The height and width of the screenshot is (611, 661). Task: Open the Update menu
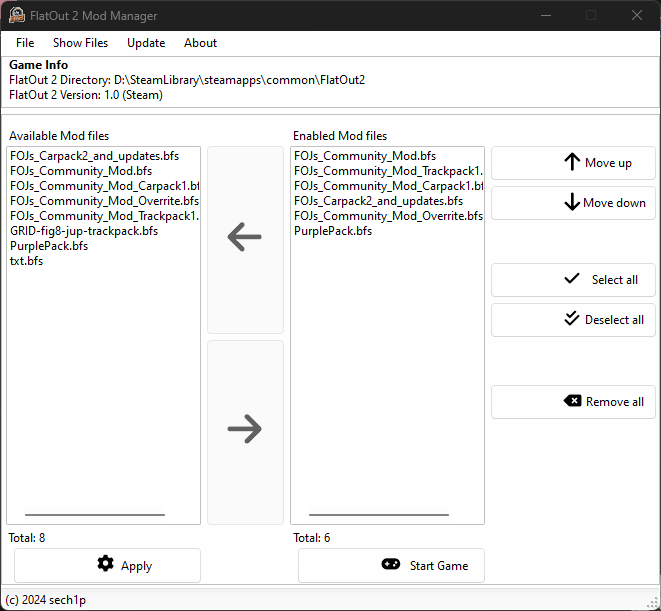tap(146, 43)
